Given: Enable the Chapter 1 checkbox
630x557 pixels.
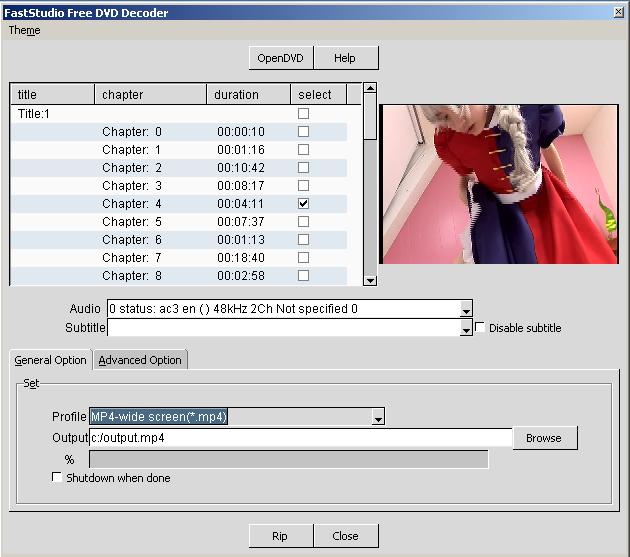Looking at the screenshot, I should [303, 149].
